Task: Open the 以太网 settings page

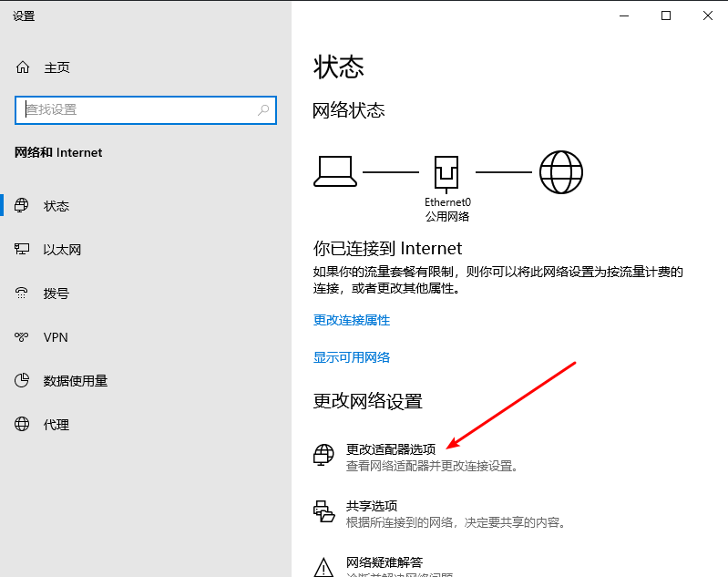Action: (x=62, y=250)
